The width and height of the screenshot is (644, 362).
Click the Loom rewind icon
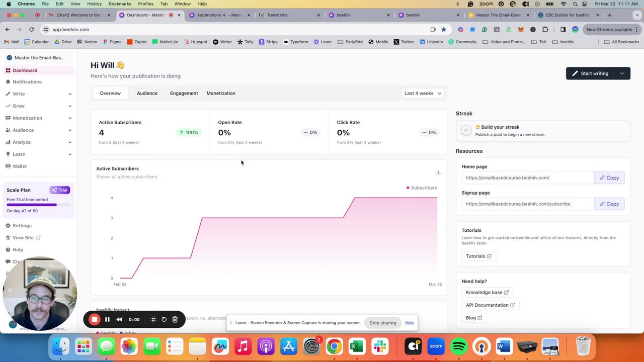click(119, 319)
